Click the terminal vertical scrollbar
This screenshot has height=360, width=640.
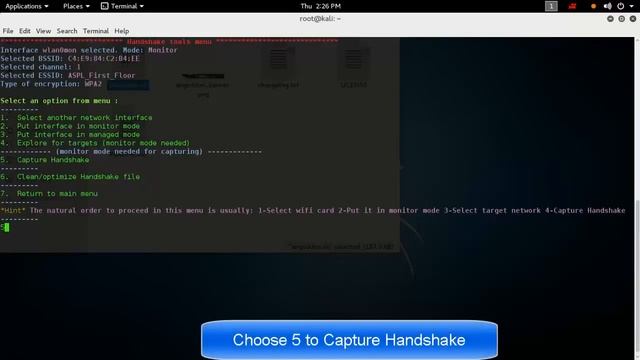[637, 198]
